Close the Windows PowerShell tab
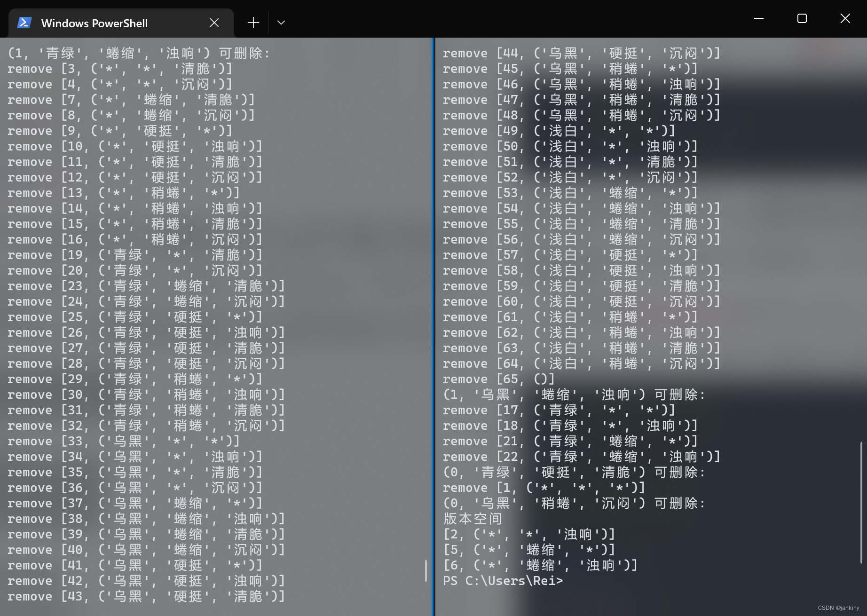The image size is (867, 616). (x=214, y=23)
